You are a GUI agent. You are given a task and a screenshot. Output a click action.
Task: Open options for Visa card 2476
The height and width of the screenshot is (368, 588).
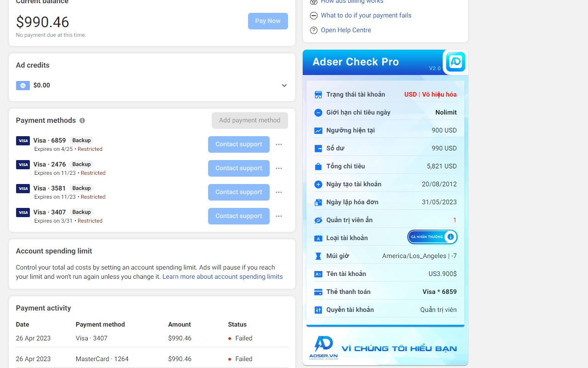pyautogui.click(x=279, y=168)
